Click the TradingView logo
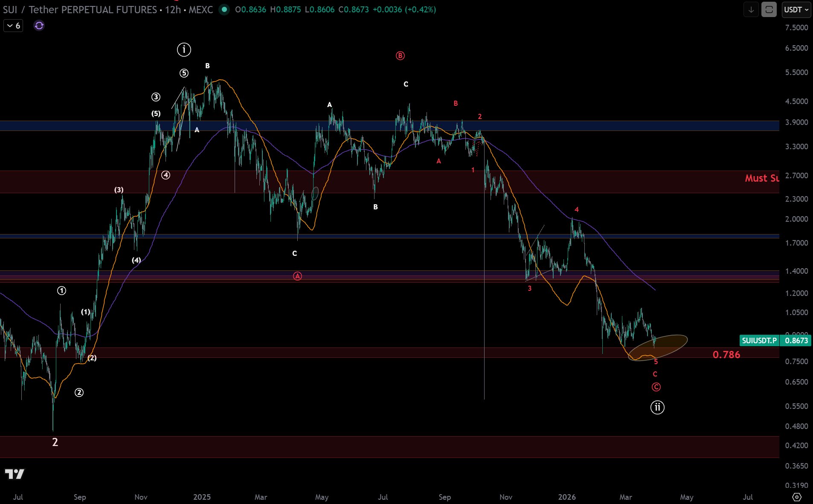The height and width of the screenshot is (504, 813). coord(15,474)
